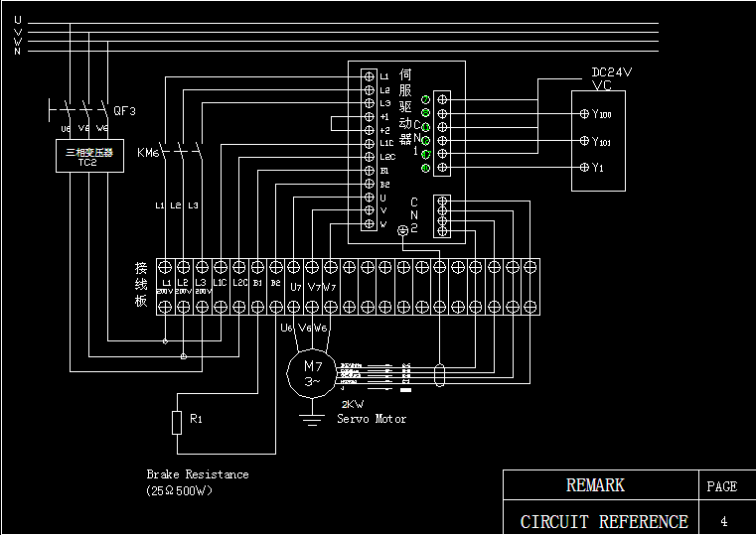756x535 pixels.
Task: Click the REMARK cell in title block
Action: point(595,485)
